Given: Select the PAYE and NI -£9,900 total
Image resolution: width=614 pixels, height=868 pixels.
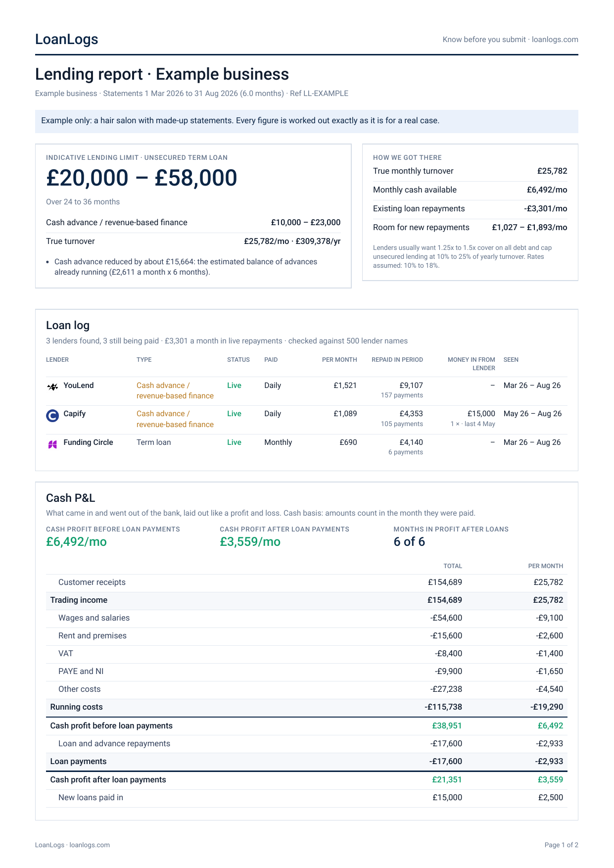Looking at the screenshot, I should [449, 672].
